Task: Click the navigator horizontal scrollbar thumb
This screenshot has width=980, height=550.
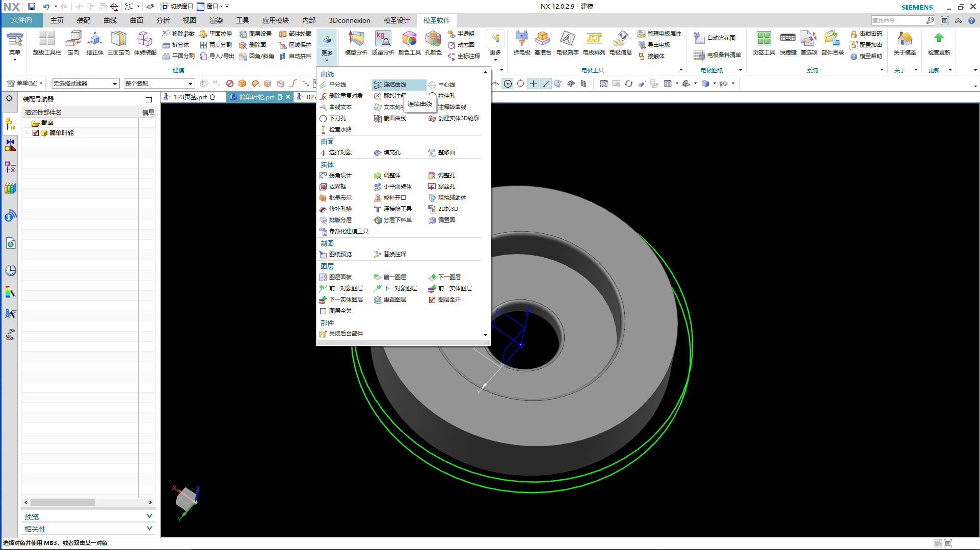Action: point(63,502)
